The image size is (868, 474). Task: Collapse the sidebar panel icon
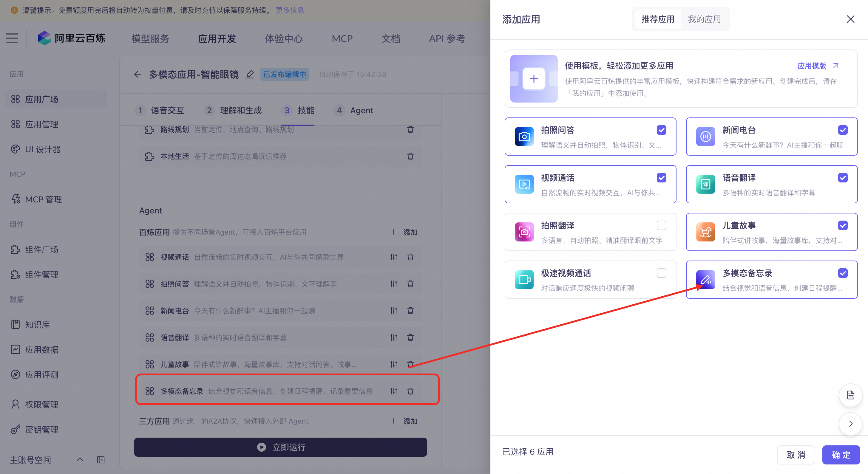click(x=101, y=459)
